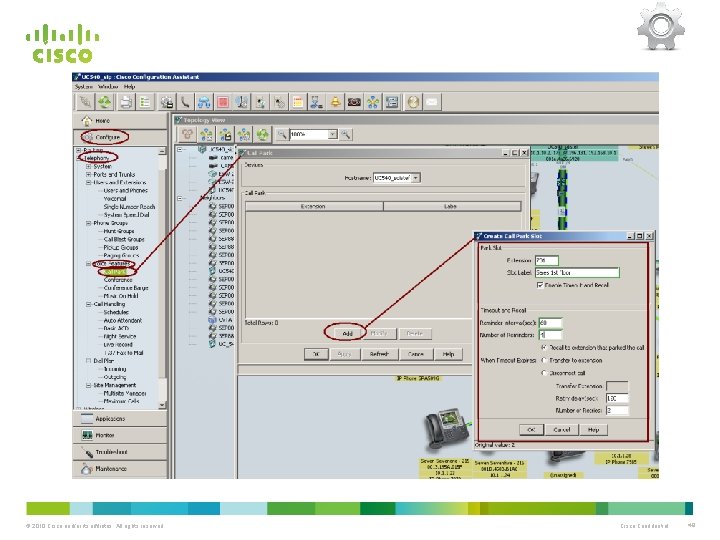The image size is (720, 540).
Task: Toggle the Enable Timeout and Recall checkbox
Action: [x=540, y=285]
